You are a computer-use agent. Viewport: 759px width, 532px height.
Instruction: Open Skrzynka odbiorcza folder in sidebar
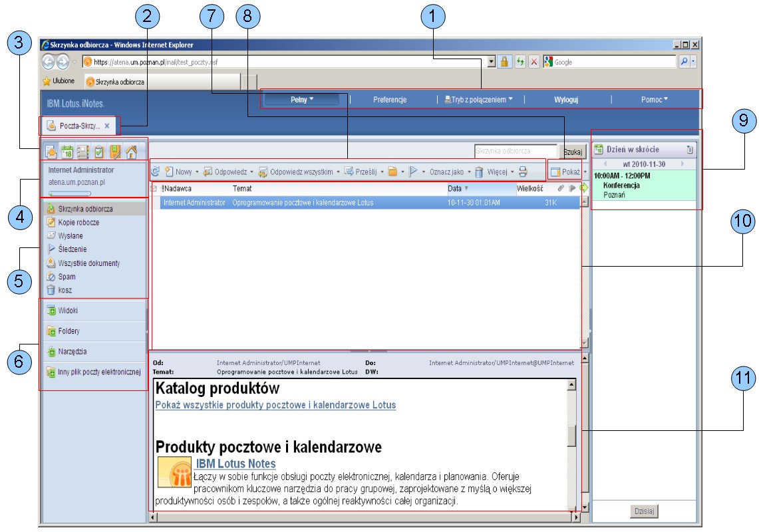pos(93,209)
